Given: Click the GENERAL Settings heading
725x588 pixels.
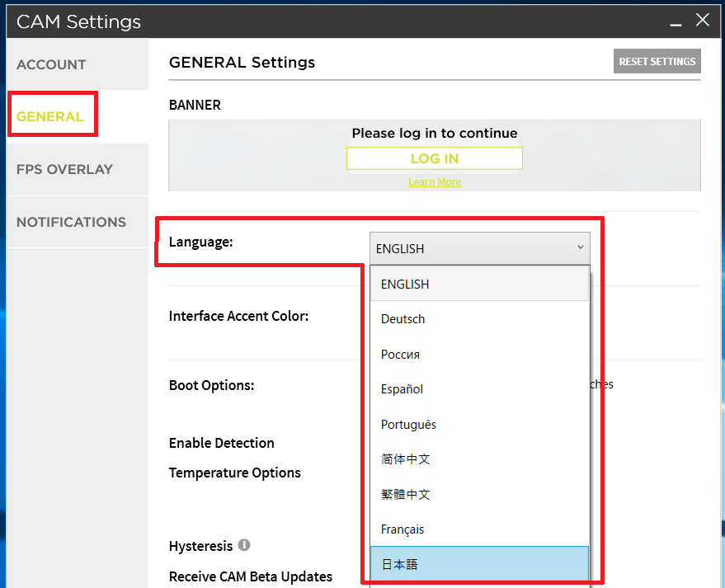Looking at the screenshot, I should click(242, 63).
